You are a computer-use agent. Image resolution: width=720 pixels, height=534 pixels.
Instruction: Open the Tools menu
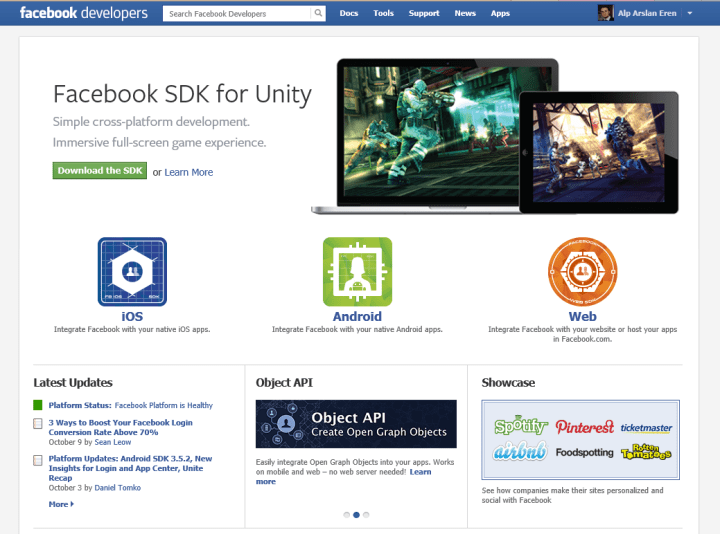(383, 14)
